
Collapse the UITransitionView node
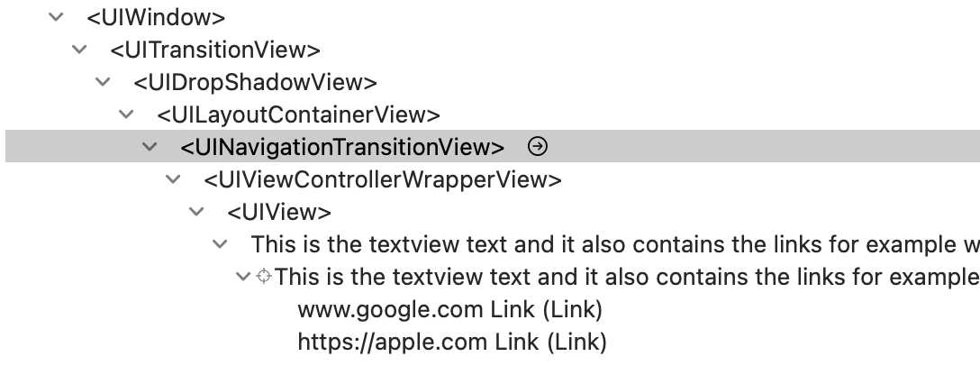80,49
